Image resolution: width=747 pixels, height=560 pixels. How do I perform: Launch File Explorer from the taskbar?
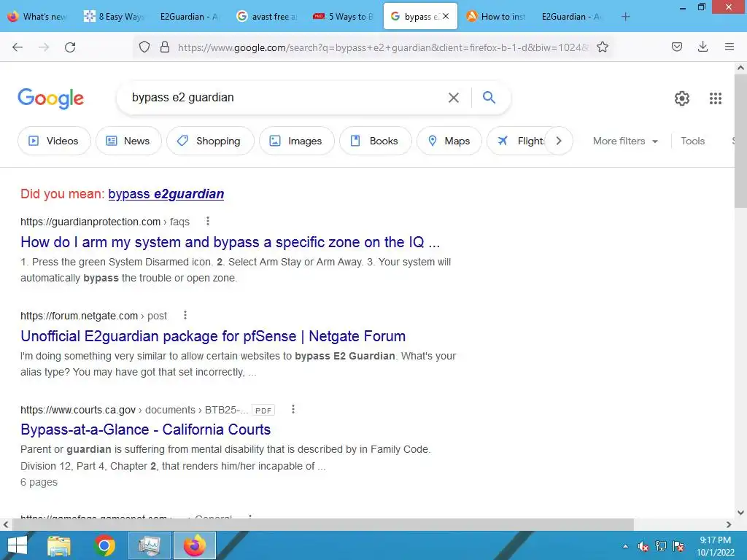point(59,545)
